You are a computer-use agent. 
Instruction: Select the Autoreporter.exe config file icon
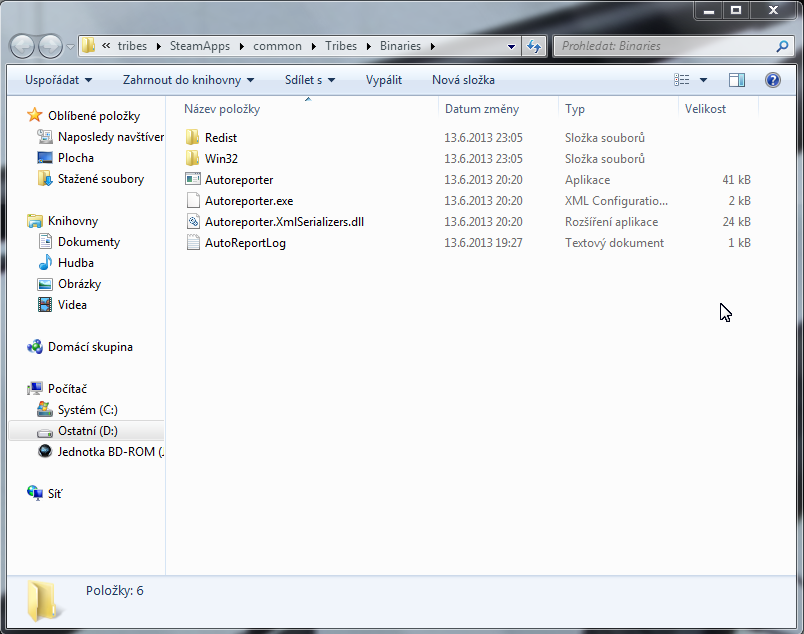193,200
